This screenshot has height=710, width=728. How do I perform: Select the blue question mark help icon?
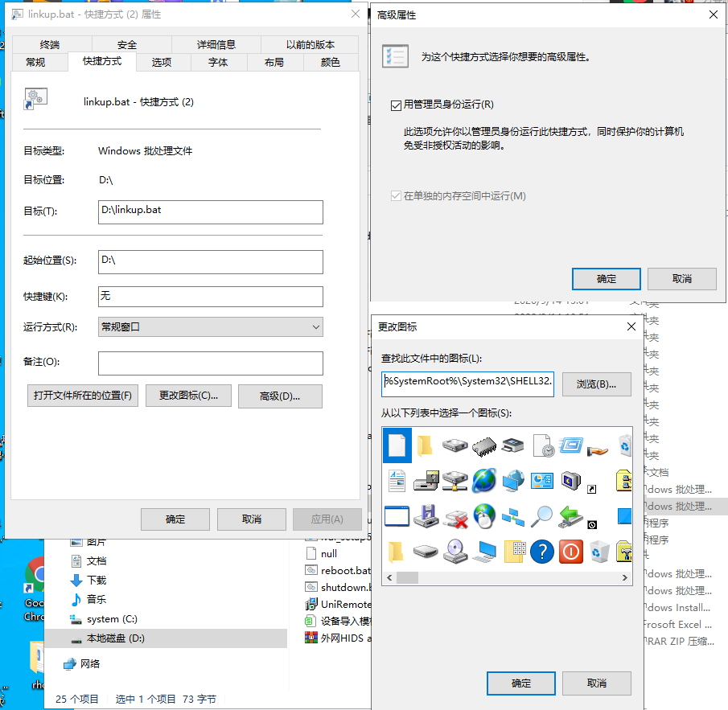(x=542, y=552)
